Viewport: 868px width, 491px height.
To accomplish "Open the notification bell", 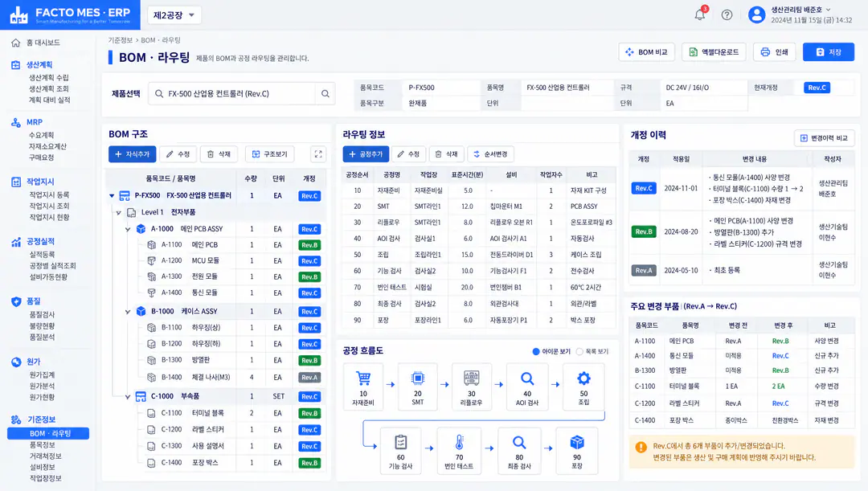I will (700, 14).
